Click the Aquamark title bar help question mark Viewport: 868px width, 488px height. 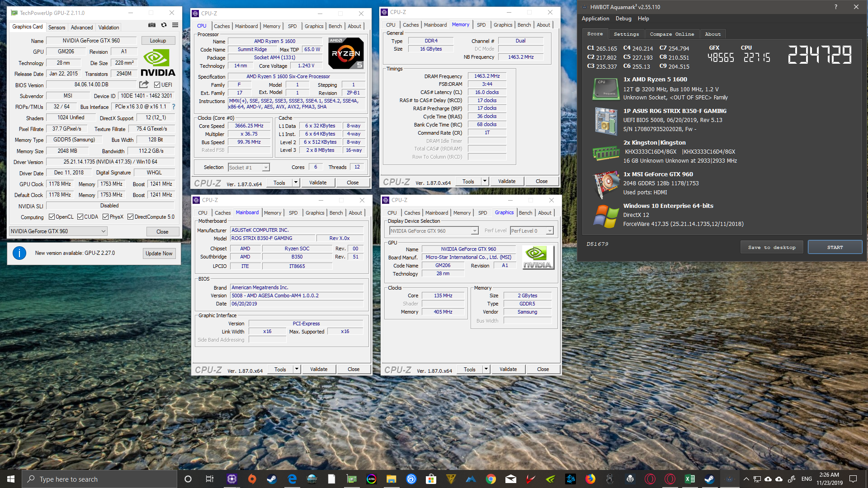pos(835,7)
